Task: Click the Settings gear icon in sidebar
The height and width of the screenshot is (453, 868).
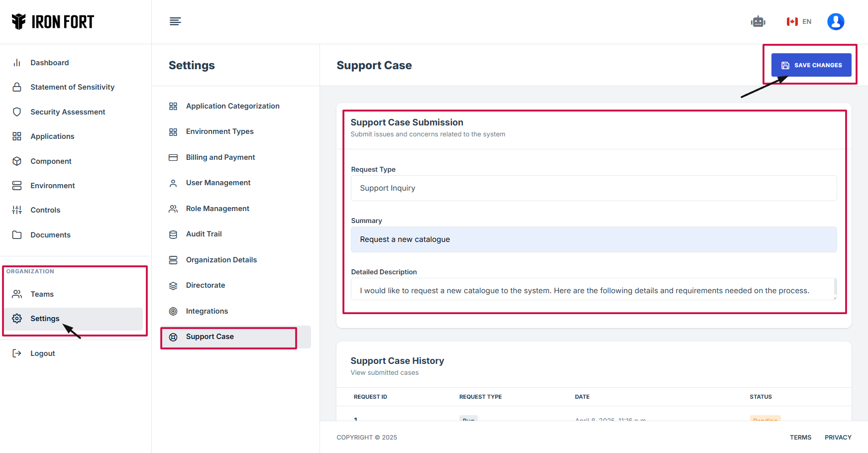Action: pyautogui.click(x=17, y=319)
